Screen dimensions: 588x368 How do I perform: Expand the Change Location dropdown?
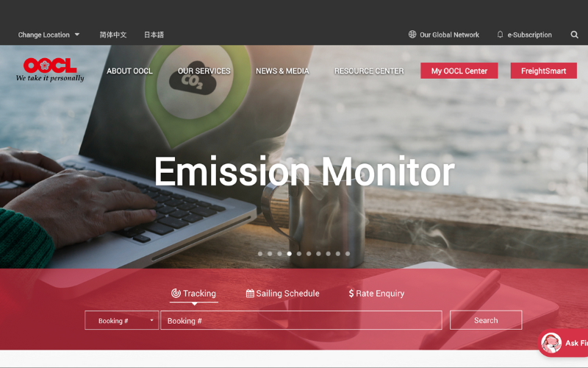(49, 35)
